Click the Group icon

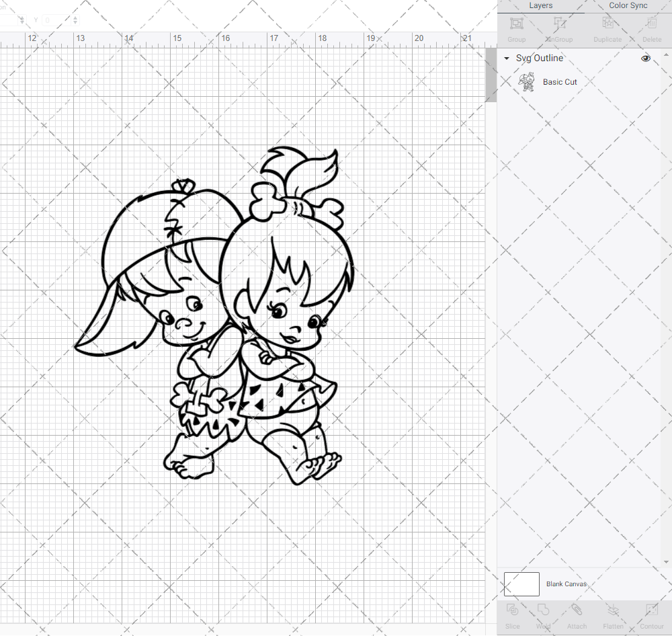coord(516,27)
